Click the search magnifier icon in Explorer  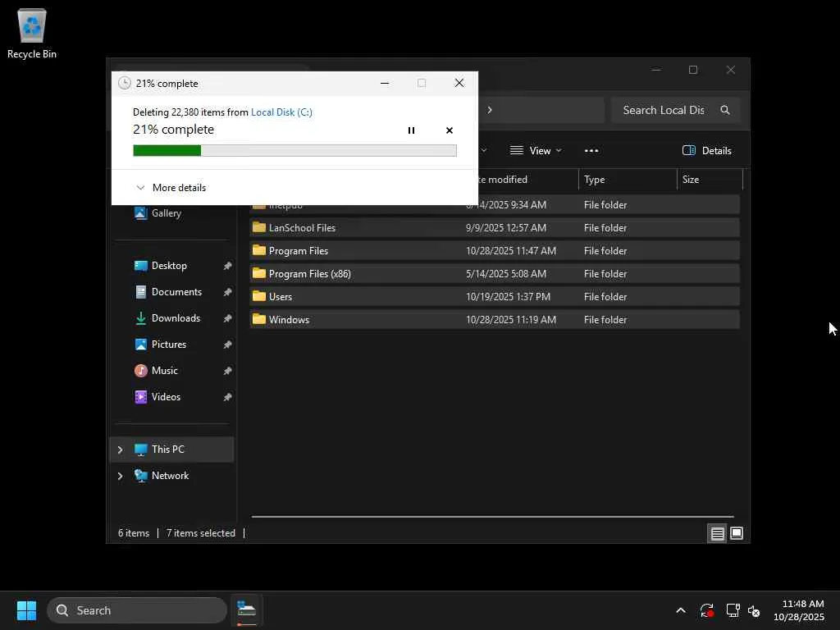coord(725,110)
